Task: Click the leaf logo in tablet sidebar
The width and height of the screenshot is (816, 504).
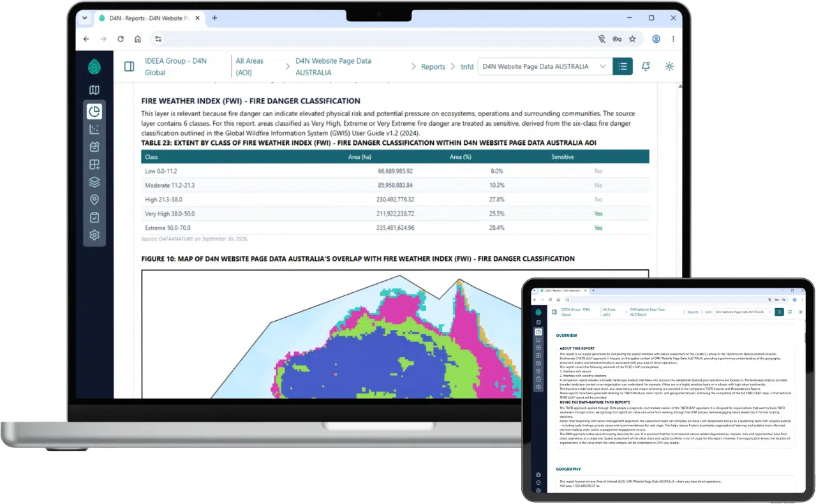Action: [538, 312]
